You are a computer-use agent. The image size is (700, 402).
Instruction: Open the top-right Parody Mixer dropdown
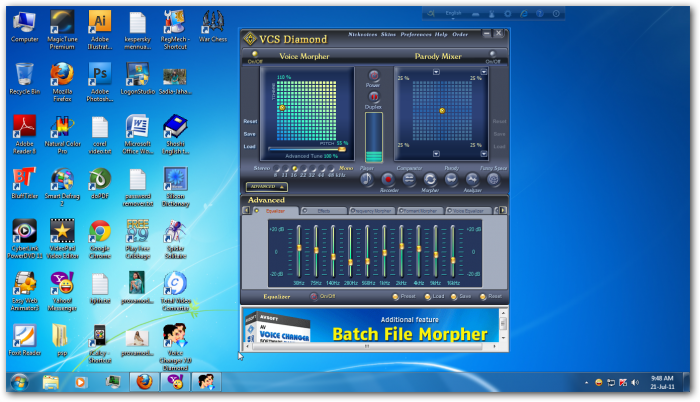pos(483,72)
